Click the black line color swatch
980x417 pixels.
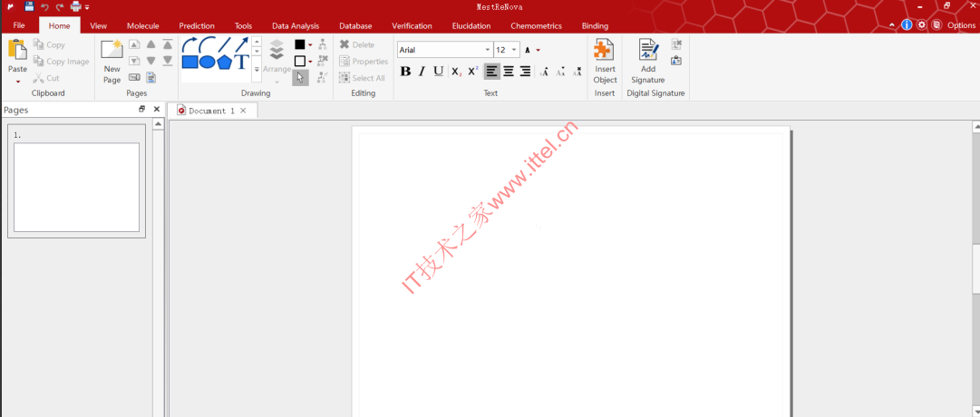[x=300, y=44]
